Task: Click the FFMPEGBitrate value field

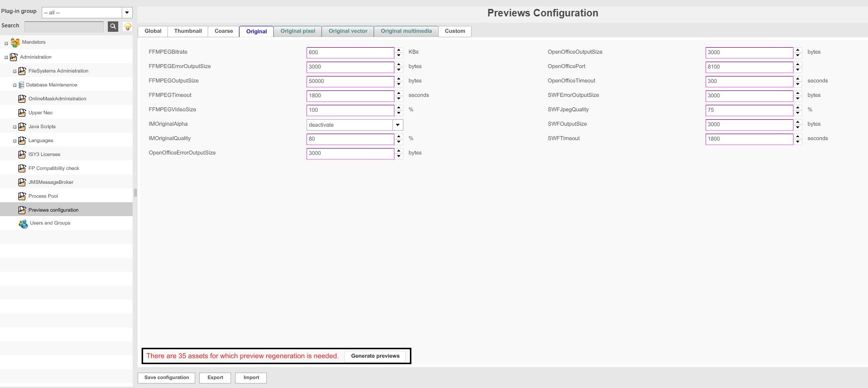Action: pyautogui.click(x=350, y=53)
